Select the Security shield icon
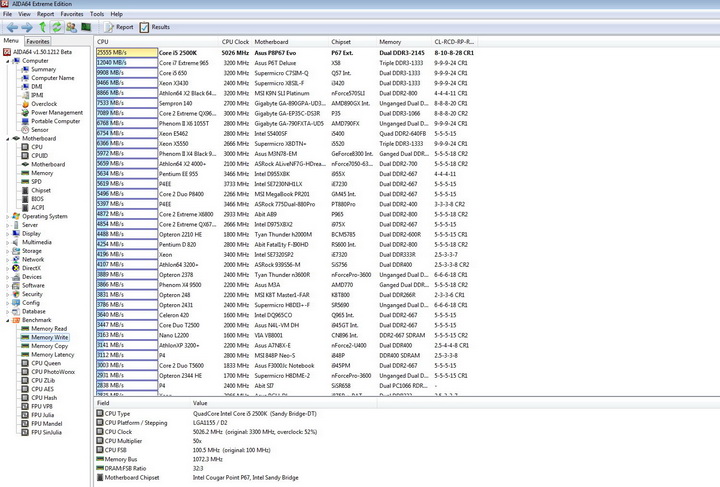720x487 pixels. [x=16, y=294]
